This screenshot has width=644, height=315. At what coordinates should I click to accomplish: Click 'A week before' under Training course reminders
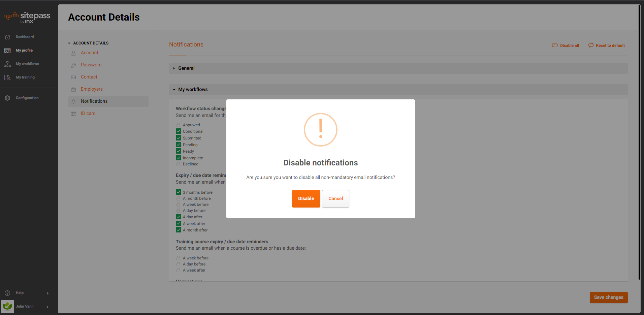(x=196, y=258)
